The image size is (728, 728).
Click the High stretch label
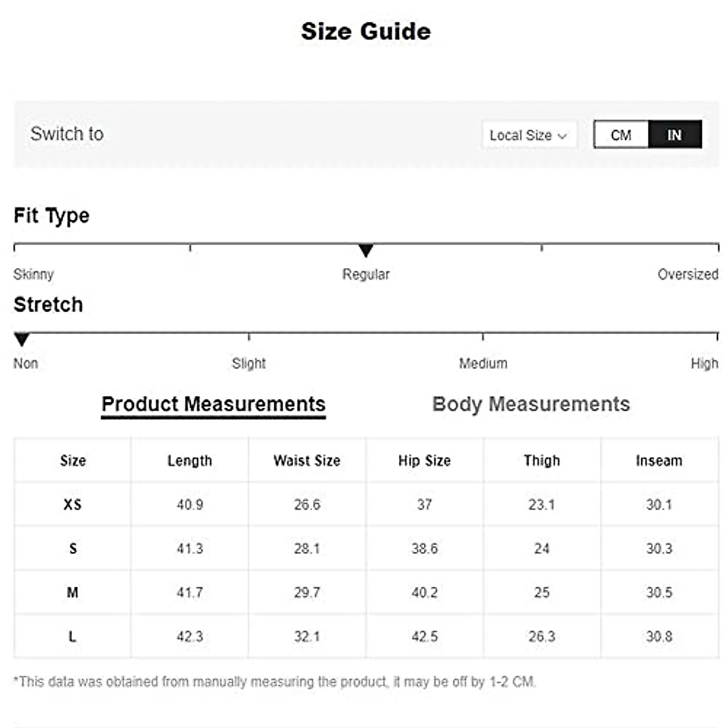coord(704,363)
